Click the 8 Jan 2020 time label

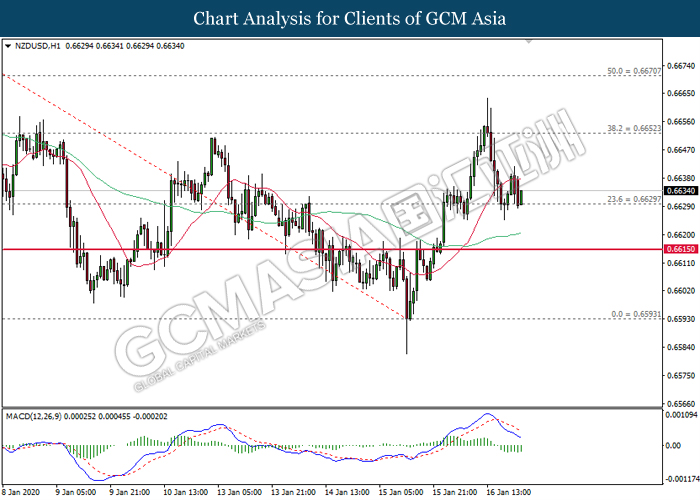click(x=21, y=492)
